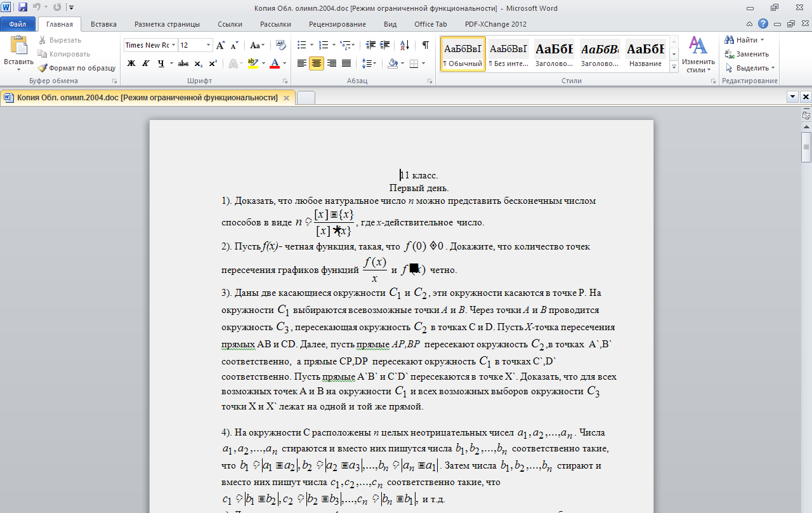This screenshot has width=812, height=513.
Task: Apply bulleted list
Action: (302, 45)
